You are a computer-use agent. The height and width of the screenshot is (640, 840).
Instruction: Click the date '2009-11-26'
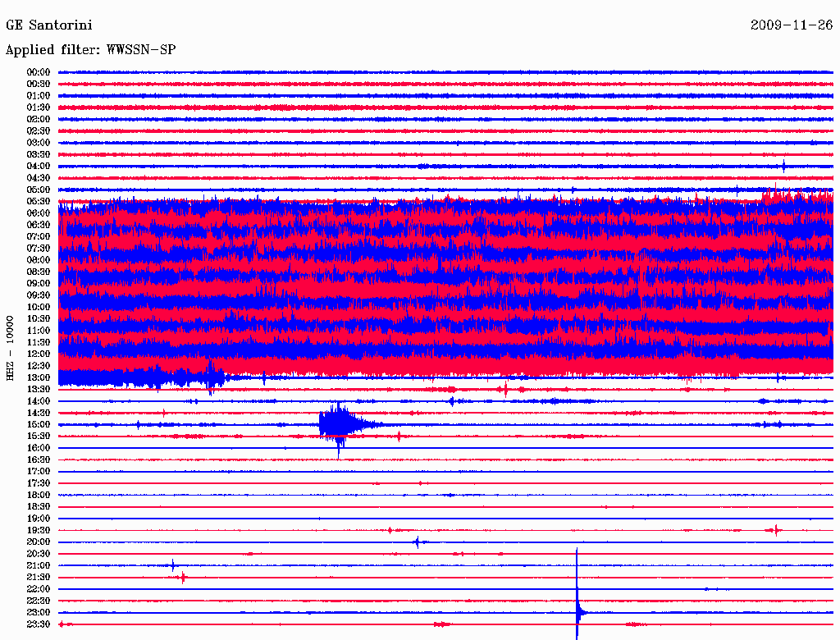click(x=792, y=25)
